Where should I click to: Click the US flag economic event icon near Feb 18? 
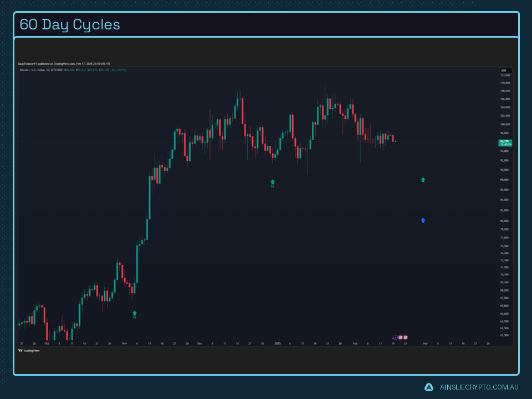click(400, 337)
